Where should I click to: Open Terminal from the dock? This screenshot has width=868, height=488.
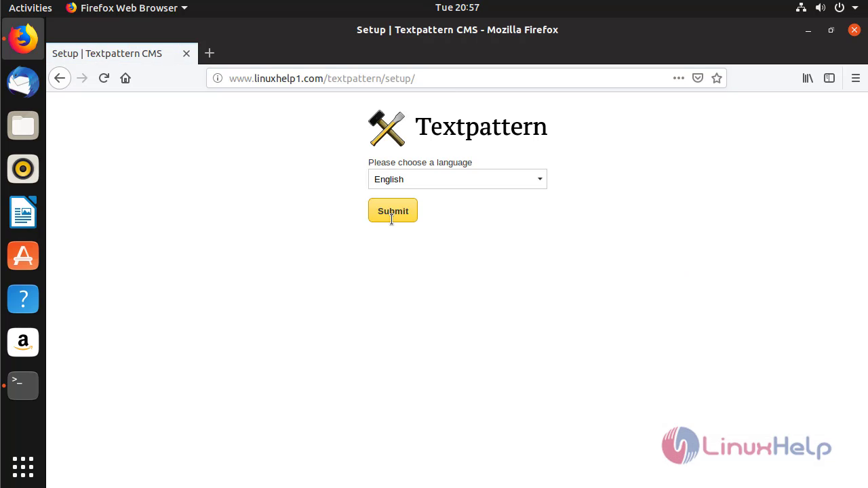[23, 386]
